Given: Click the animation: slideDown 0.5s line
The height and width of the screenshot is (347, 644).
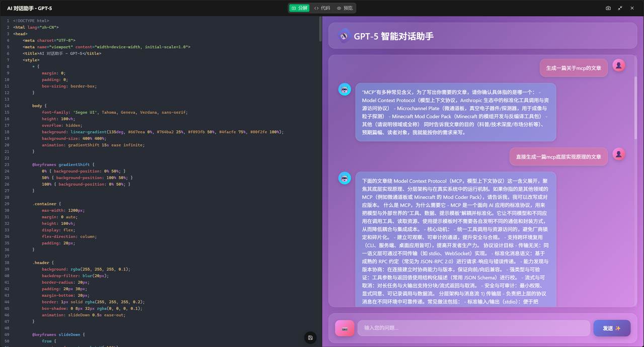Looking at the screenshot, I should pos(84,315).
